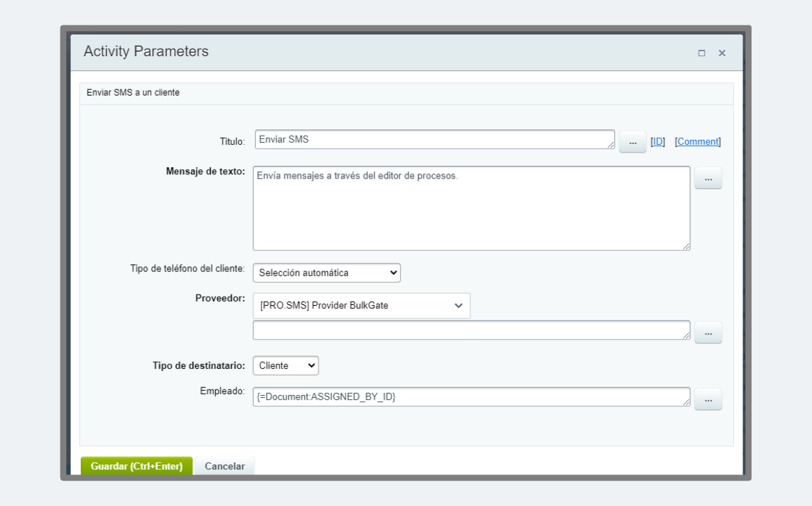Click the Cancelar button
This screenshot has height=506, width=812.
224,467
